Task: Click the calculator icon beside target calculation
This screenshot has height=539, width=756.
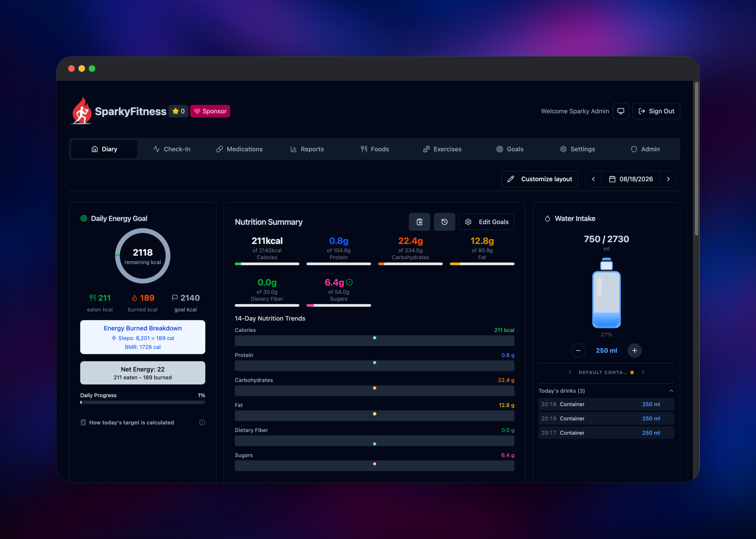Action: pos(83,423)
